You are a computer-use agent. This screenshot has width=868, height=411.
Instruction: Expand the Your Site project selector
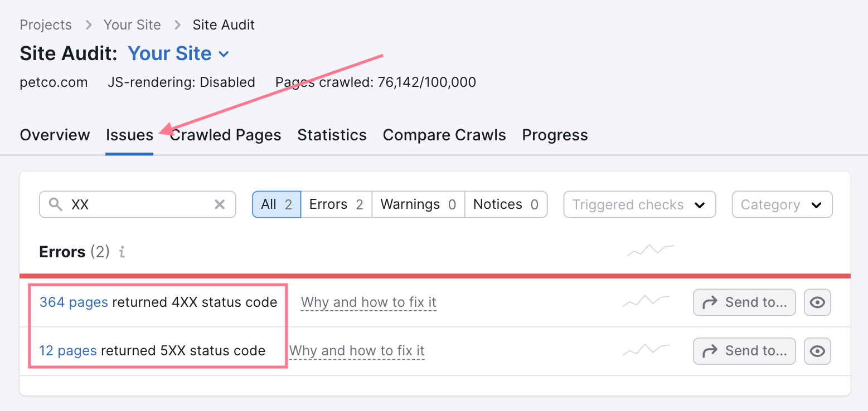[178, 53]
